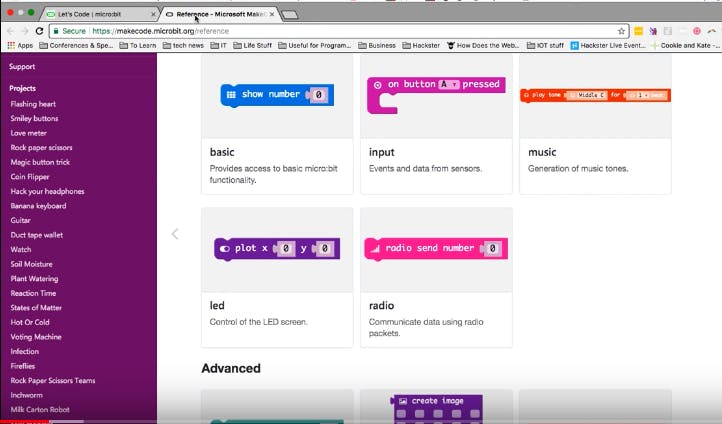Image resolution: width=722 pixels, height=424 pixels.
Task: Open the music reference card
Action: [x=595, y=124]
